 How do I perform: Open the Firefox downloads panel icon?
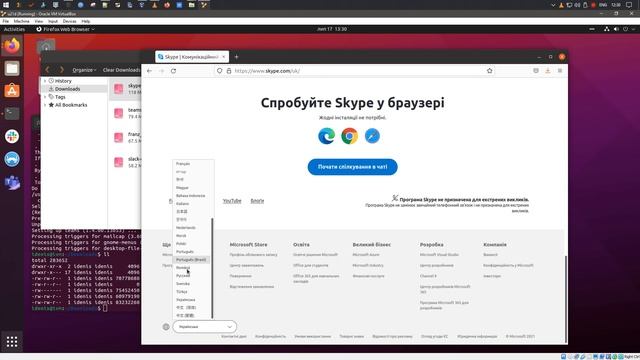[548, 71]
